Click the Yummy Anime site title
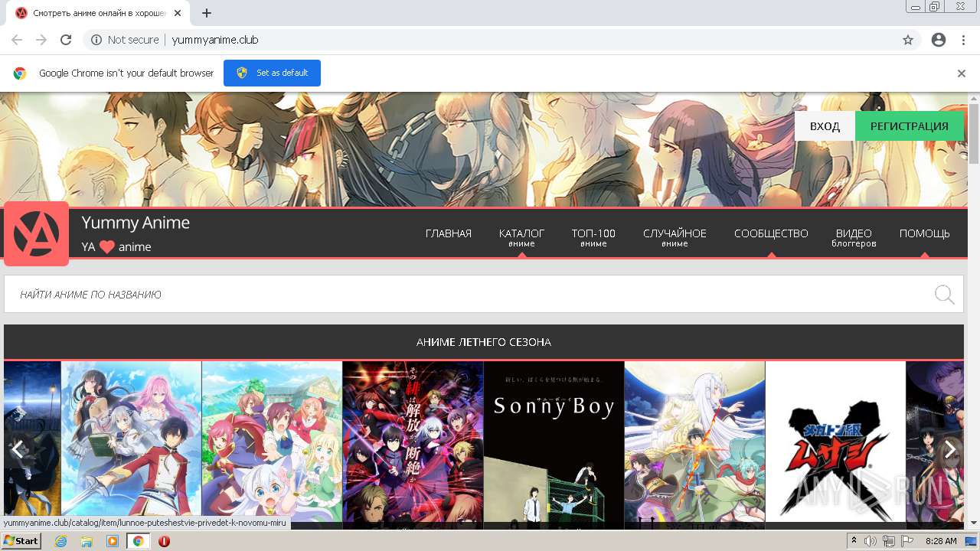 [x=136, y=223]
